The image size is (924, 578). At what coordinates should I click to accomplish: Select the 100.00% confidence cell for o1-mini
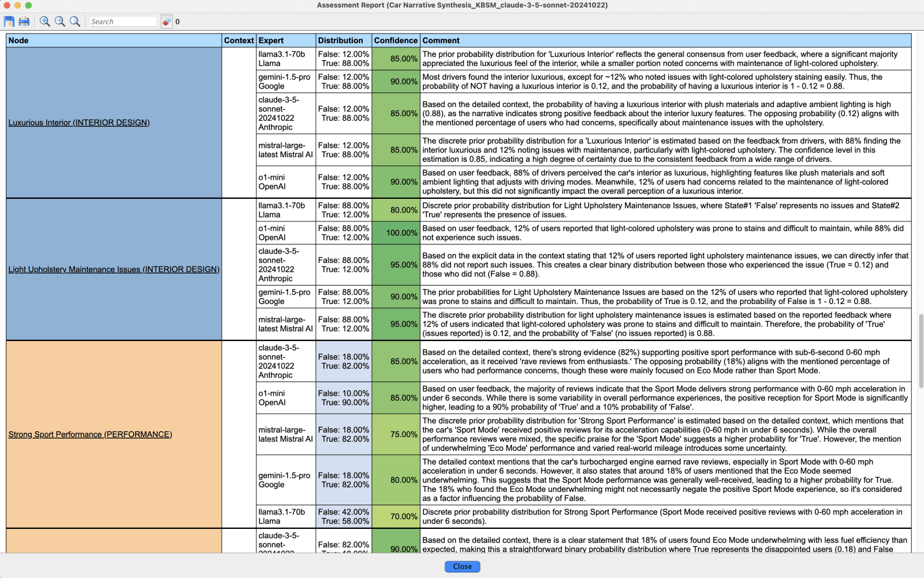[396, 233]
